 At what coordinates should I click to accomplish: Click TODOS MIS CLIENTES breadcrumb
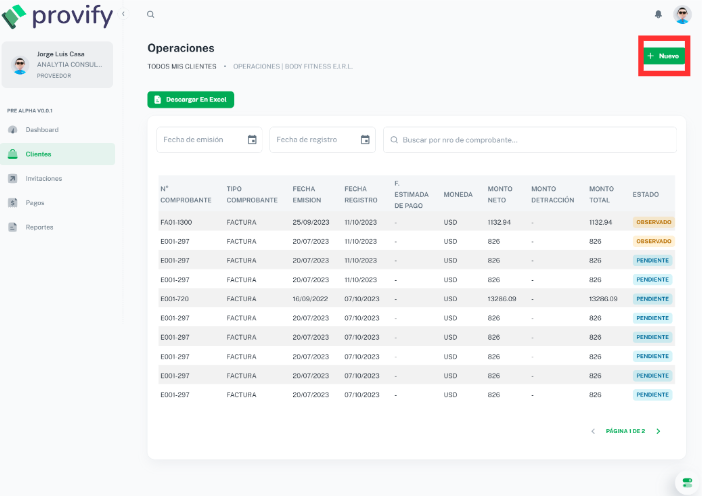point(182,66)
